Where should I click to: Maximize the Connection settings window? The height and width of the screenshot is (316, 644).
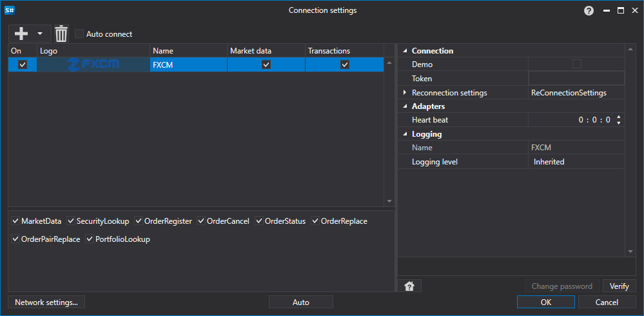pos(621,11)
